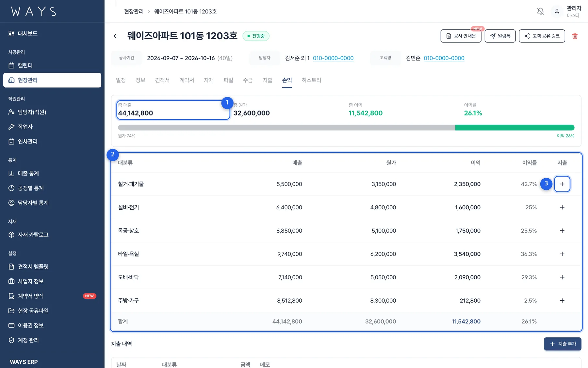The width and height of the screenshot is (588, 368).
Task: Add expense for 주방·가구 row plus icon
Action: [562, 300]
